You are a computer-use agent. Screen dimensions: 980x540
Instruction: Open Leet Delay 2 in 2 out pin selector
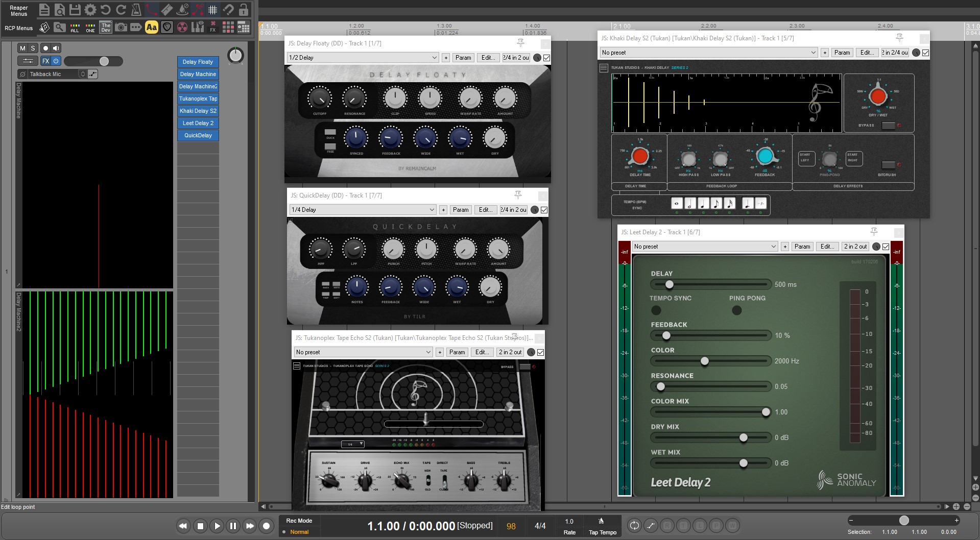[855, 247]
